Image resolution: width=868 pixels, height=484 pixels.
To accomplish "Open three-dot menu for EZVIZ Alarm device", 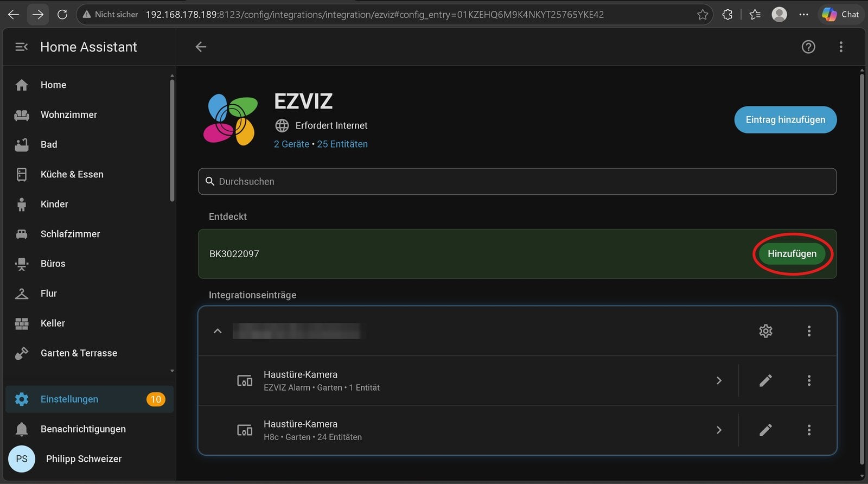I will click(x=809, y=380).
